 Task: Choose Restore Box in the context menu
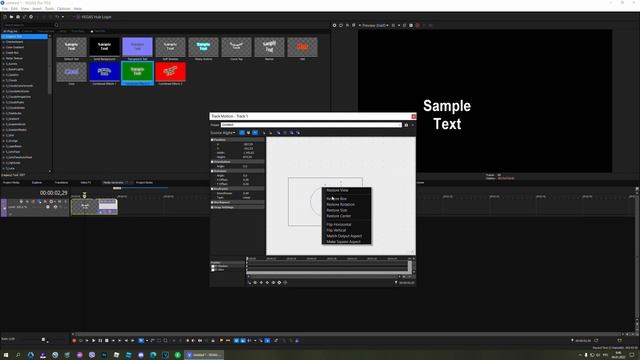[x=336, y=198]
